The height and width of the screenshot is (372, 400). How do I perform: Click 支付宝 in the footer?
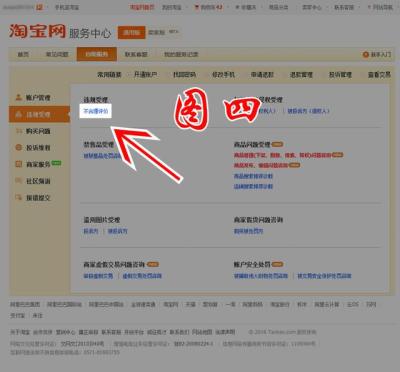pyautogui.click(x=18, y=315)
